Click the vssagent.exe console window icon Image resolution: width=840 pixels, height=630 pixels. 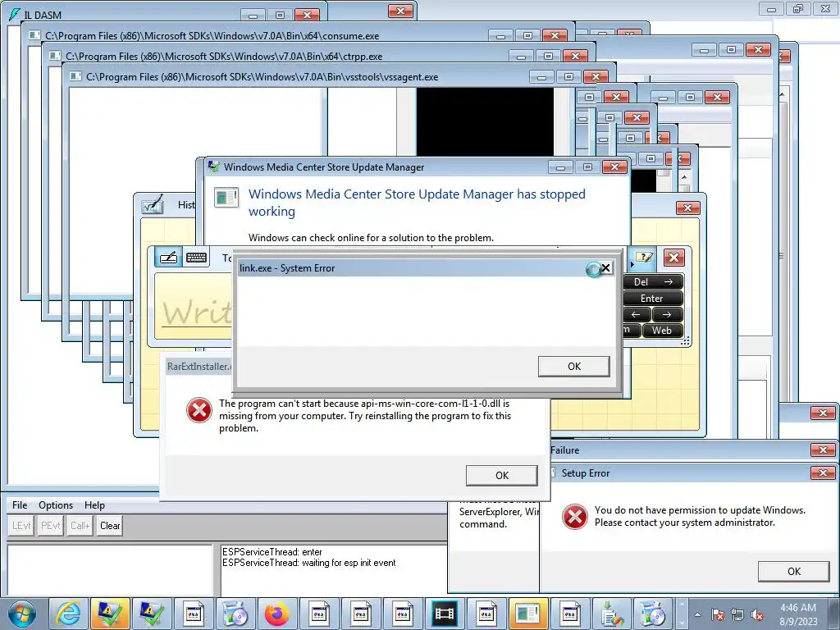pos(75,76)
